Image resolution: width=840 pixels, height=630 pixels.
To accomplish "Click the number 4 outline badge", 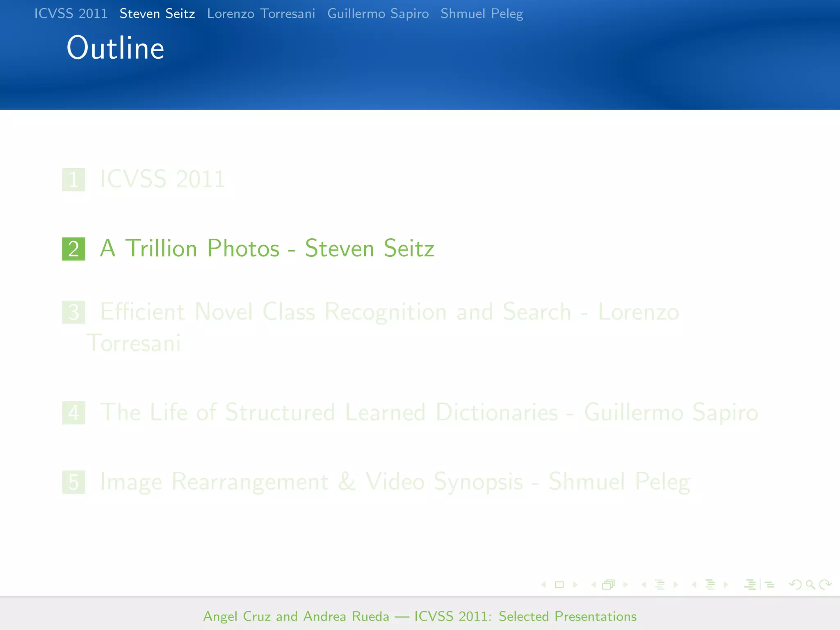I will click(74, 413).
